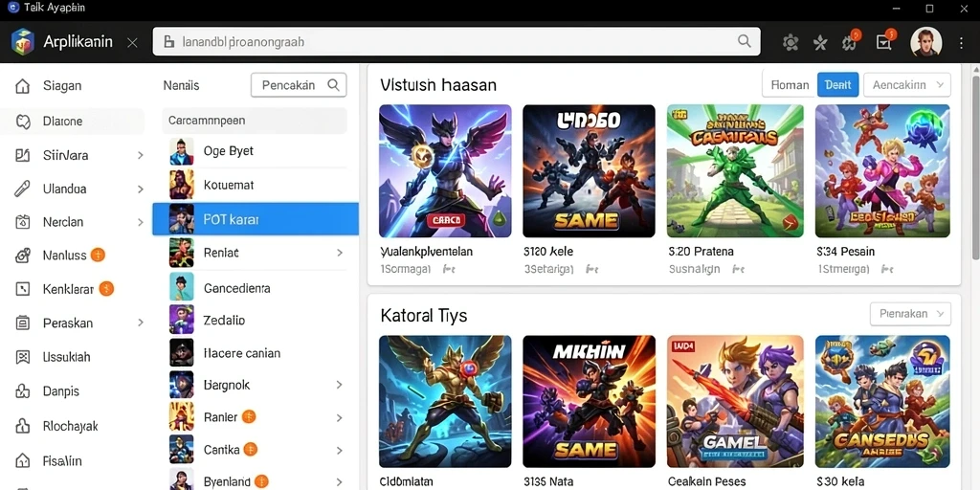
Task: Click the Nenais list heading
Action: pyautogui.click(x=181, y=85)
